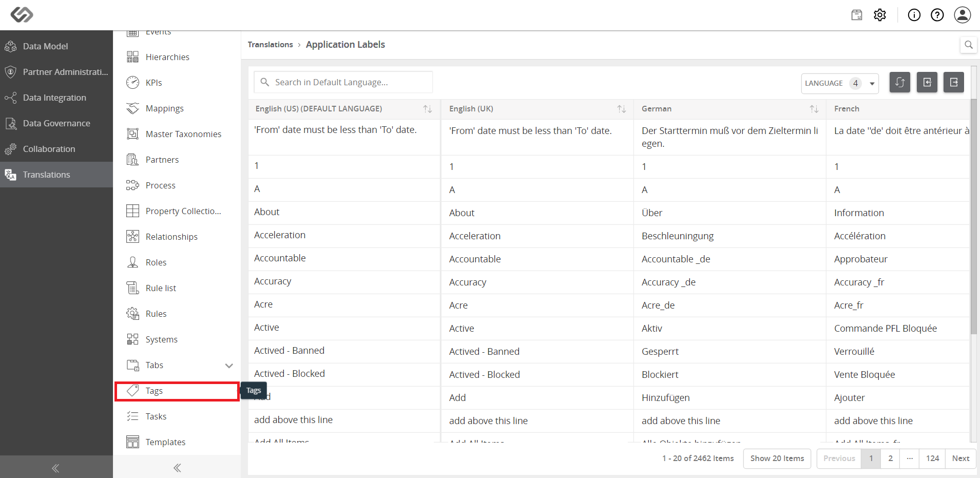Click the Master Taxonomies icon
Screen dimensions: 980x478
click(132, 134)
